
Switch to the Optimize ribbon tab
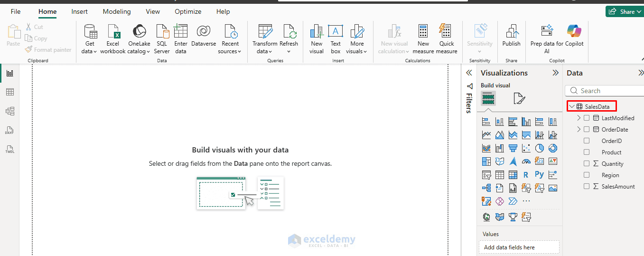pyautogui.click(x=188, y=11)
